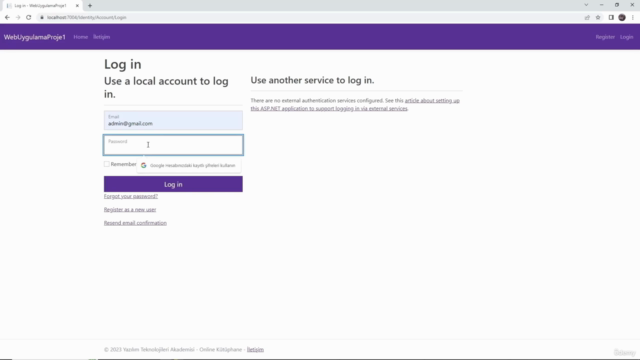Viewport: 640px width, 360px height.
Task: Open İletişim in the navbar
Action: click(x=101, y=37)
